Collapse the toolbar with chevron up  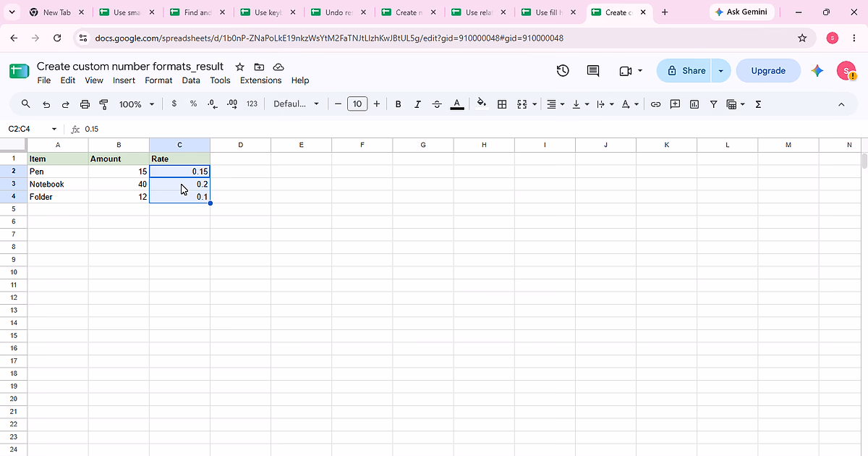pyautogui.click(x=841, y=104)
